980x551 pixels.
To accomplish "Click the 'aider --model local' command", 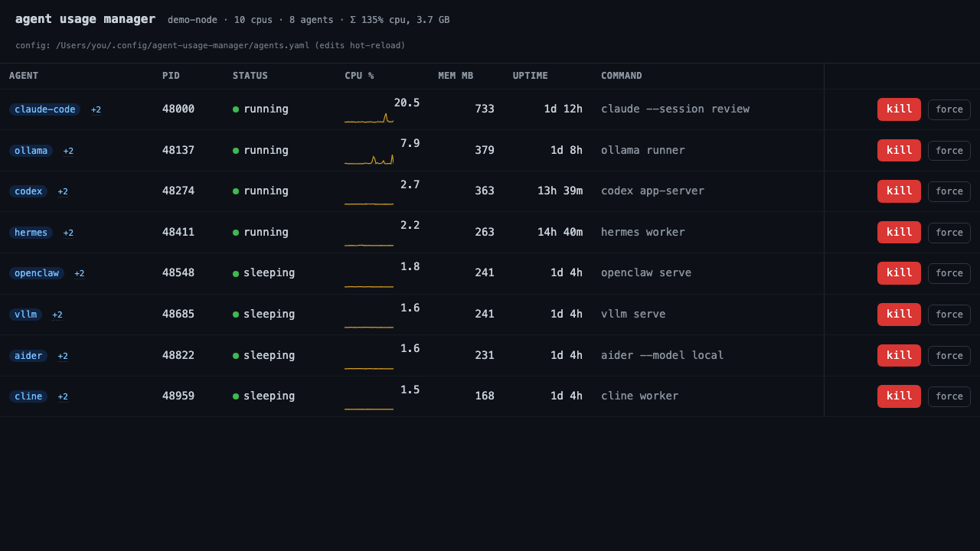I will [662, 356].
